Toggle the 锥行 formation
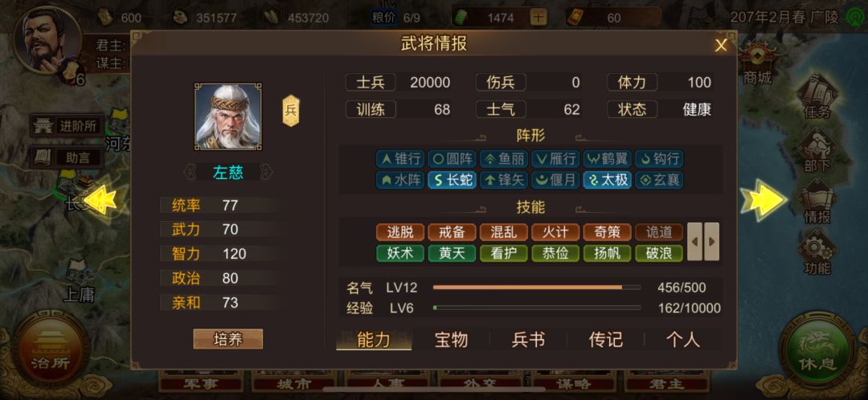Screen dimensions: 868x400 click(x=399, y=159)
